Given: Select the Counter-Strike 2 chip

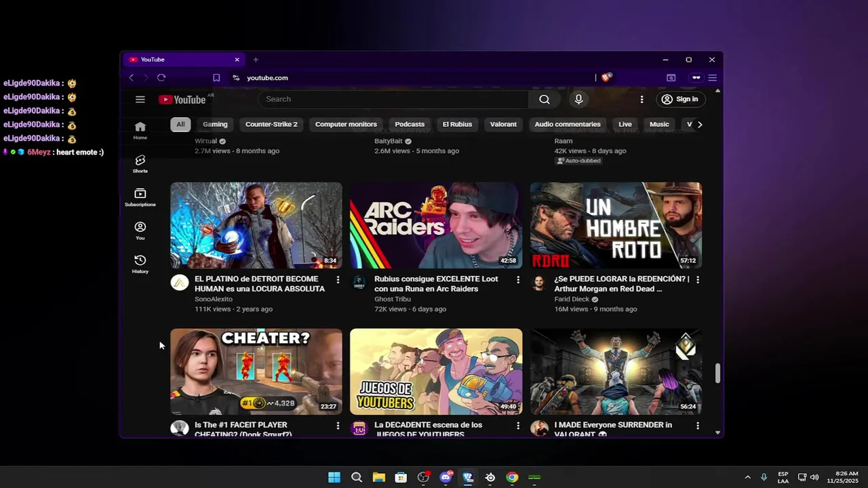Looking at the screenshot, I should 271,125.
